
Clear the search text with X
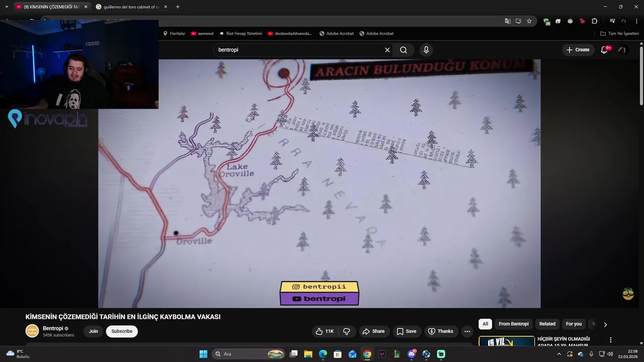[387, 50]
